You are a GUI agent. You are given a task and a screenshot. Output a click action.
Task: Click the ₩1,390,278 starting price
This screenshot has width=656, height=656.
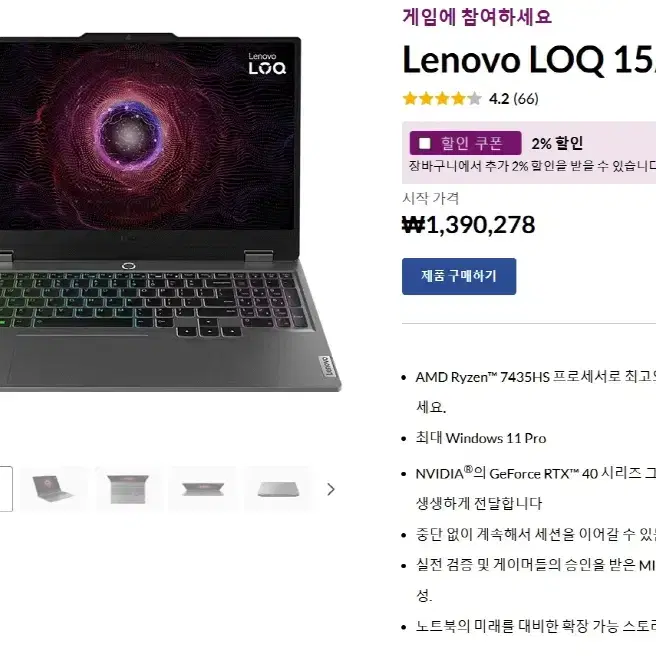pos(469,225)
